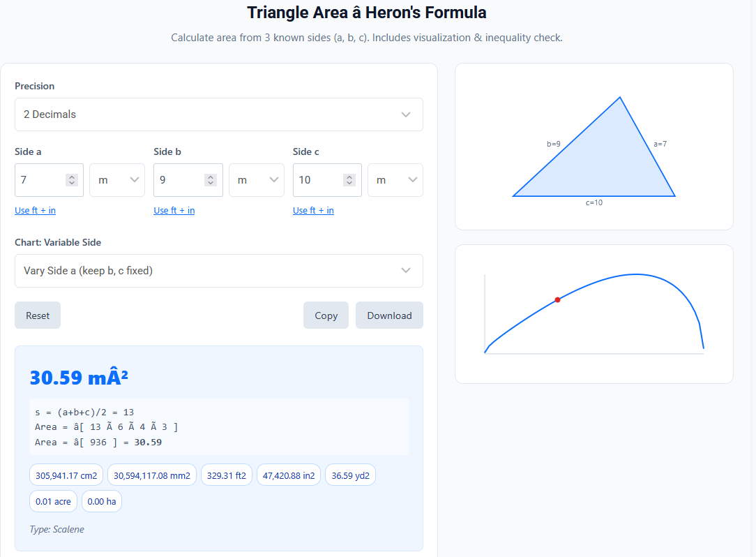756x557 pixels.
Task: Click the Side a value input field
Action: click(38, 179)
